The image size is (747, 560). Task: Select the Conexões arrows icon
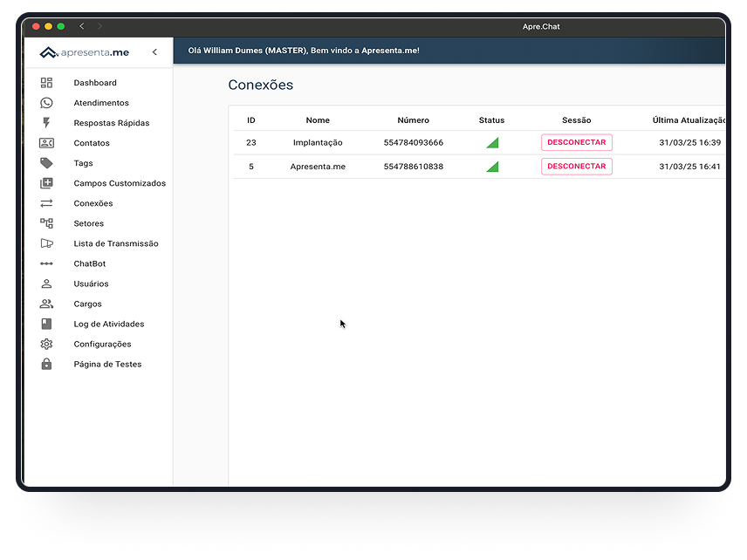(46, 203)
